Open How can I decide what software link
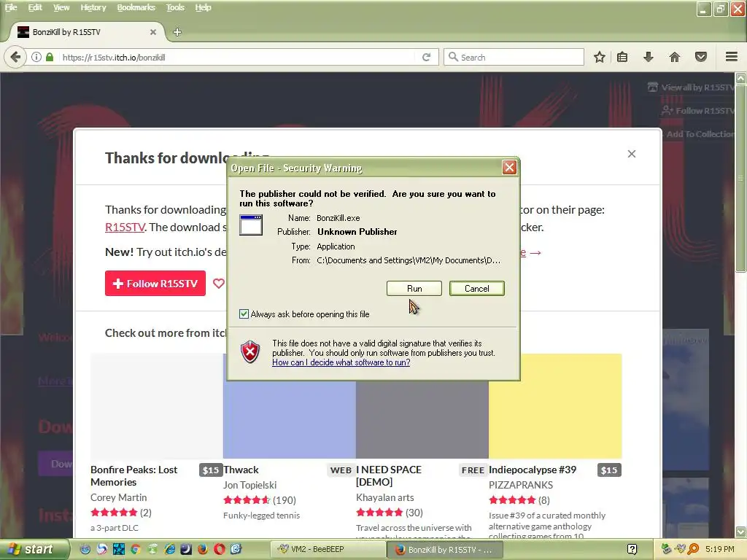Image resolution: width=747 pixels, height=560 pixels. tap(341, 362)
